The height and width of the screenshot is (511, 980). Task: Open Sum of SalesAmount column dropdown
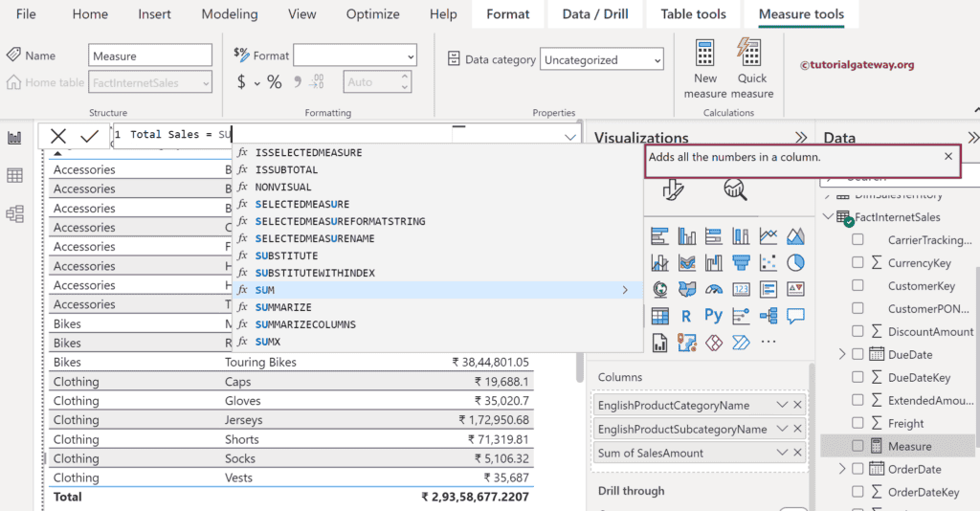pyautogui.click(x=782, y=453)
